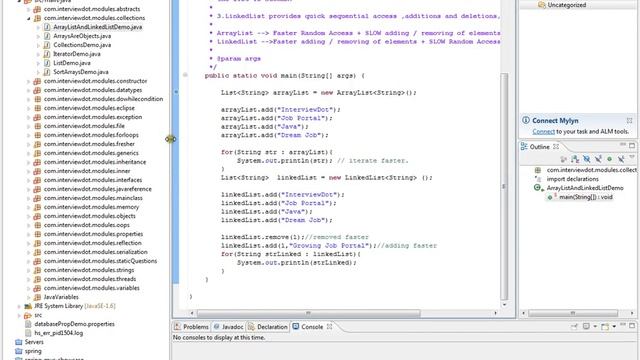Image resolution: width=640 pixels, height=360 pixels.
Task: Open ListDemo.java file
Action: 72,63
